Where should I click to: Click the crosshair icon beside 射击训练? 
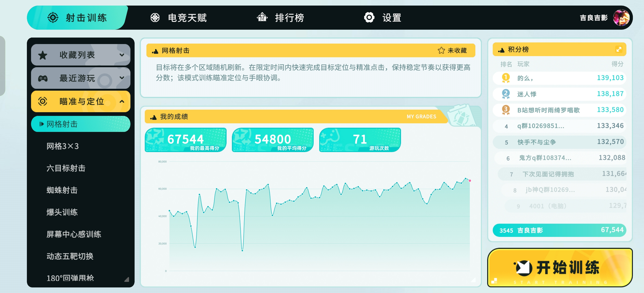(x=53, y=18)
